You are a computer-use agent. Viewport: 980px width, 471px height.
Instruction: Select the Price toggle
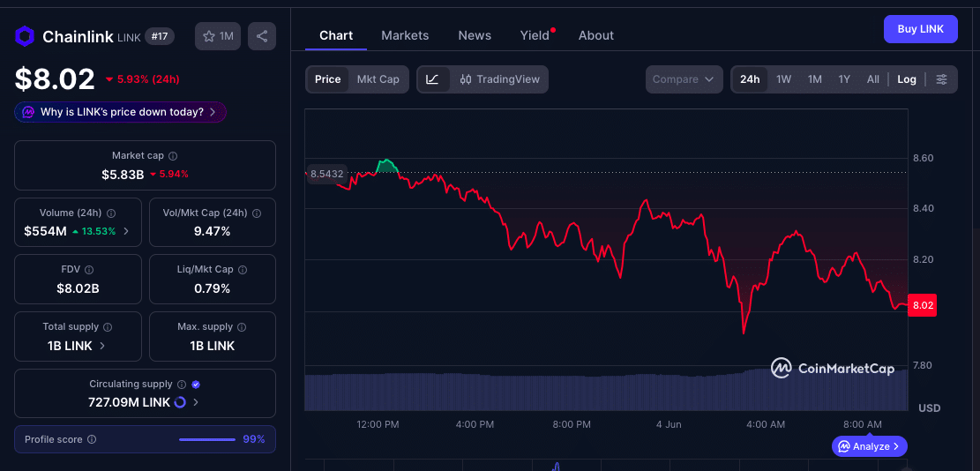coord(327,79)
